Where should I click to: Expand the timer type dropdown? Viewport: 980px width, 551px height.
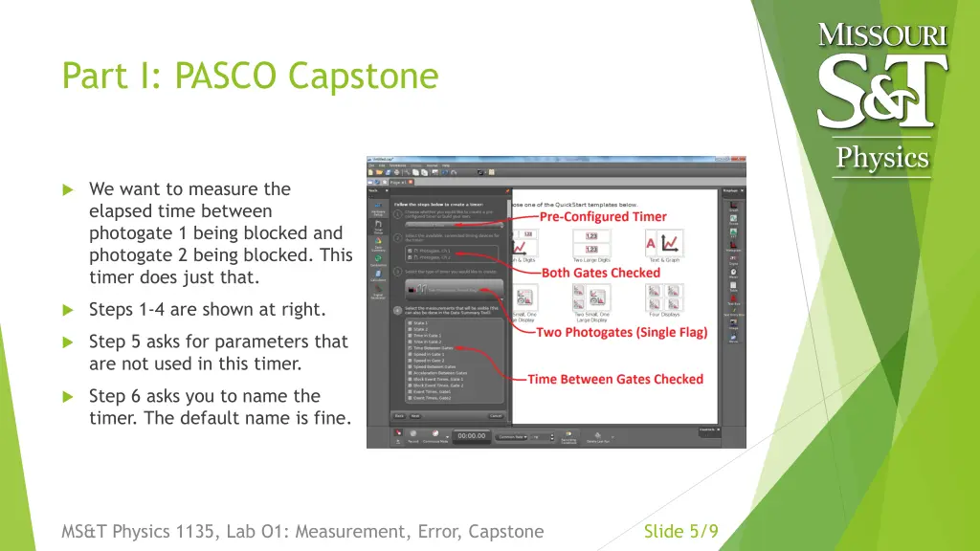(x=452, y=288)
